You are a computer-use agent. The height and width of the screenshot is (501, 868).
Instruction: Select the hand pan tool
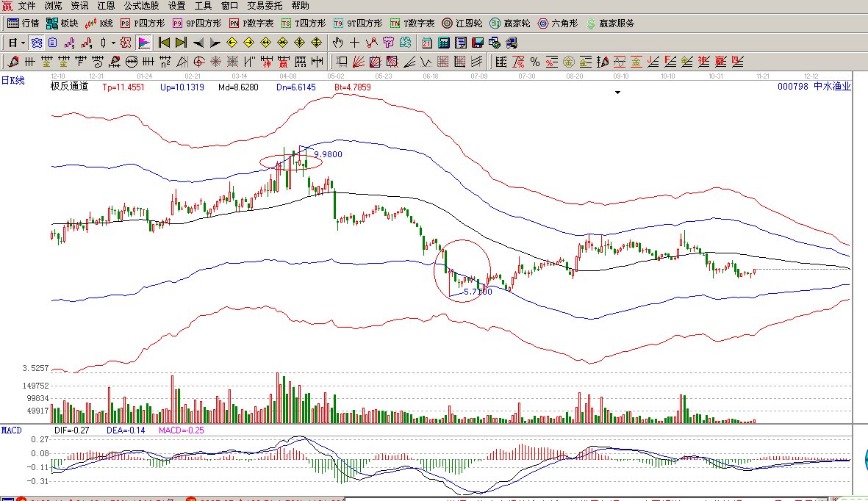(x=337, y=43)
